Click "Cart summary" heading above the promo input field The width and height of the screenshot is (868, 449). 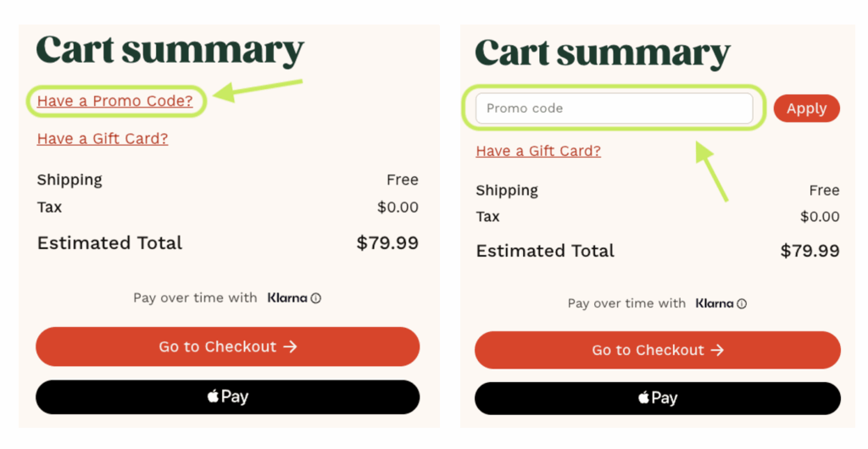(x=603, y=53)
